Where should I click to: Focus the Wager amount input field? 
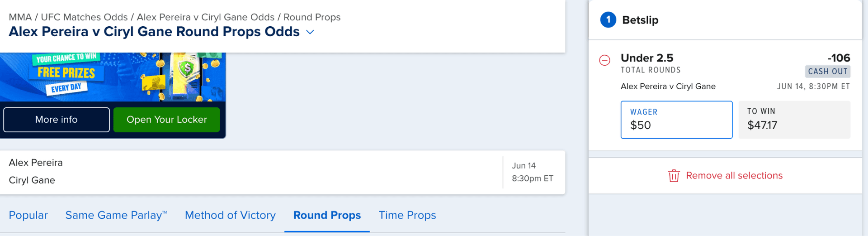[676, 120]
